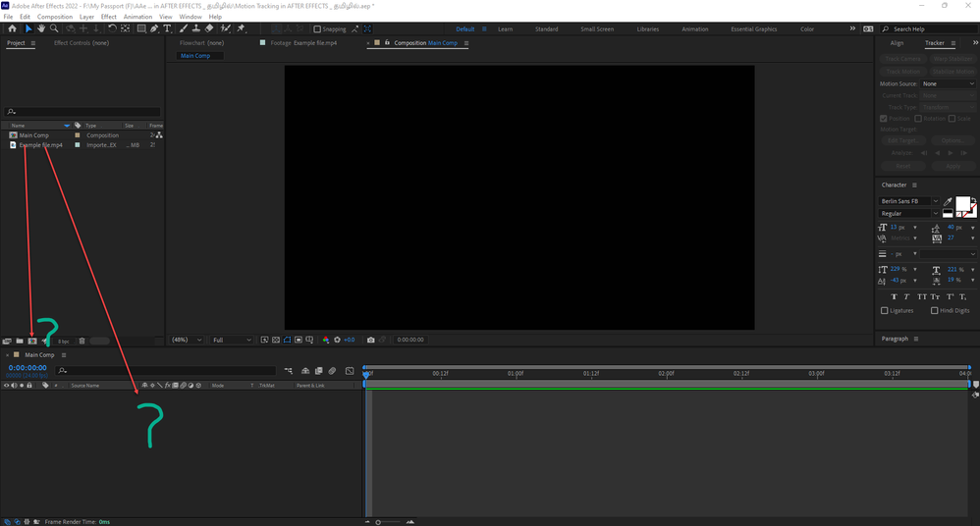Click the new folder icon in Project panel

20,342
